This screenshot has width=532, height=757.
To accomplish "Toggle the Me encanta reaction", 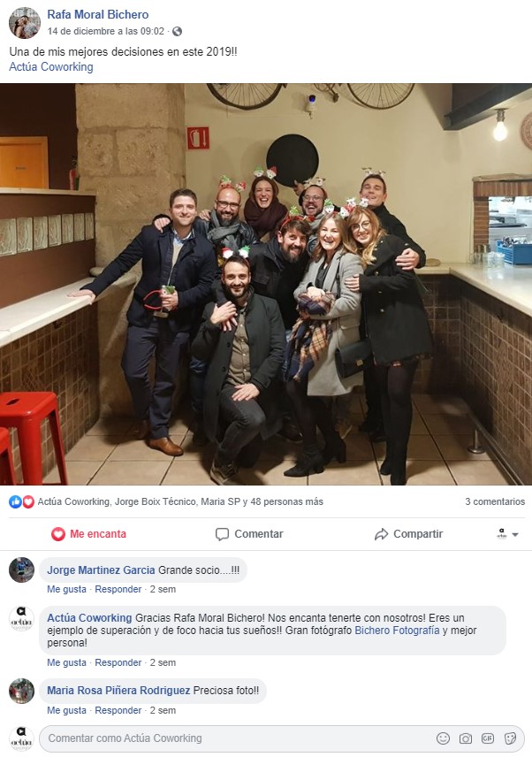I will [88, 534].
